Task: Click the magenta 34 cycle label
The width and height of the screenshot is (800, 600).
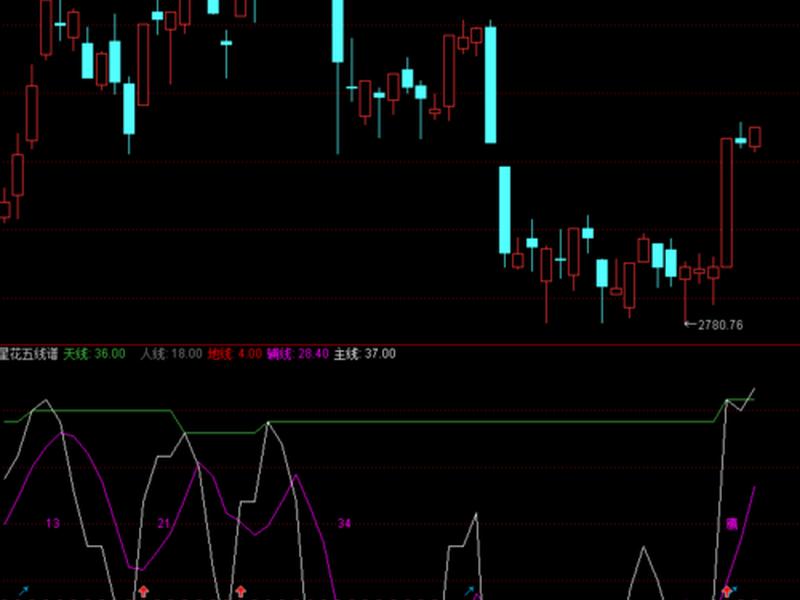Action: point(344,523)
